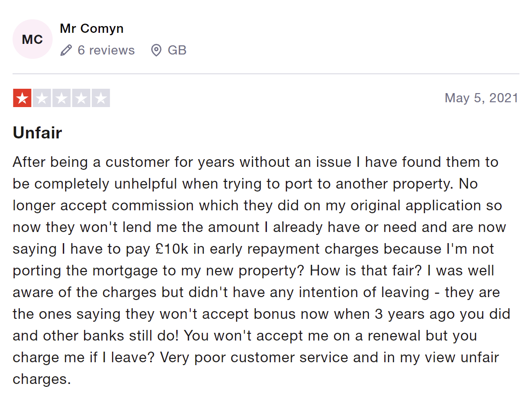This screenshot has height=396, width=532.
Task: Click the phrase "How is that fair?"
Action: pyautogui.click(x=366, y=271)
